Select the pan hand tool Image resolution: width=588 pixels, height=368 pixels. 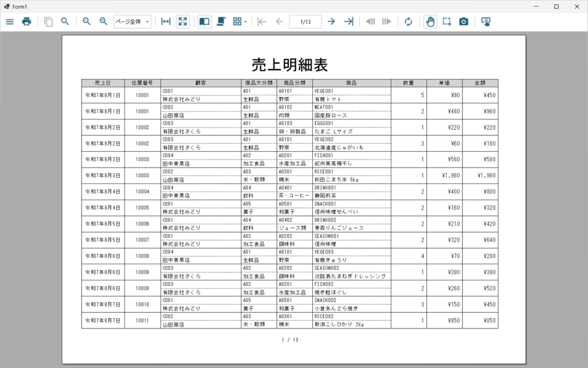pos(430,22)
